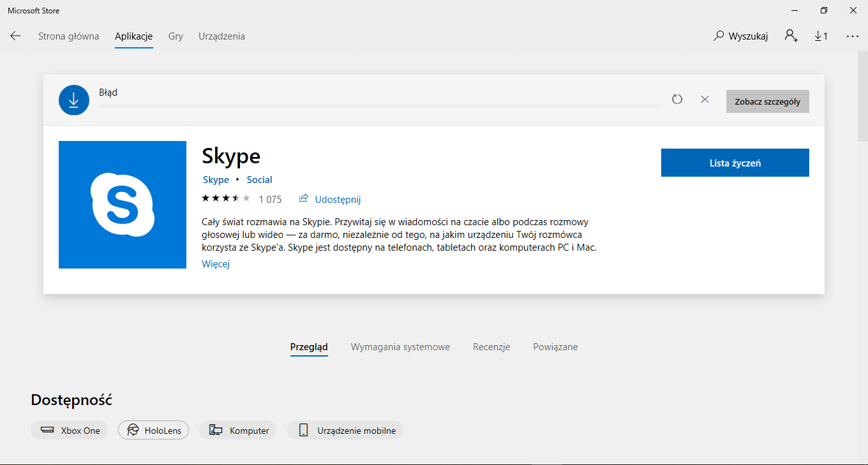
Task: Open the Urządzenia tab
Action: point(221,36)
